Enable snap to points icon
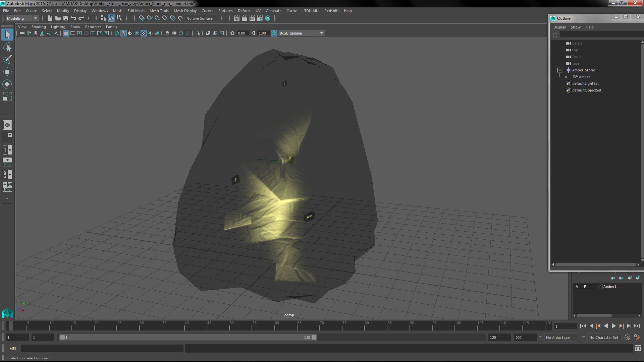This screenshot has width=644, height=362. pyautogui.click(x=157, y=18)
